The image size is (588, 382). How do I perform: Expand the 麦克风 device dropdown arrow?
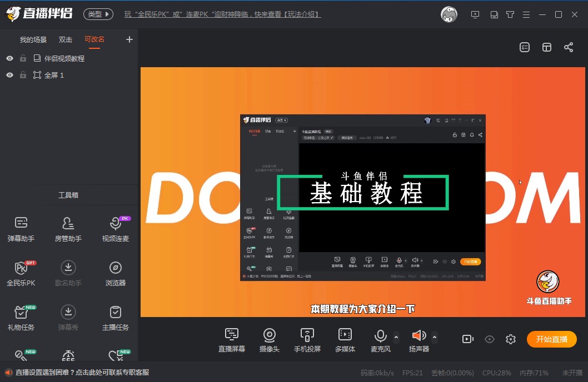[396, 336]
